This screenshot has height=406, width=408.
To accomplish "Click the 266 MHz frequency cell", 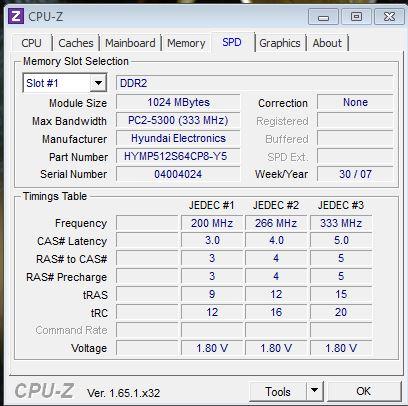I will pyautogui.click(x=276, y=223).
